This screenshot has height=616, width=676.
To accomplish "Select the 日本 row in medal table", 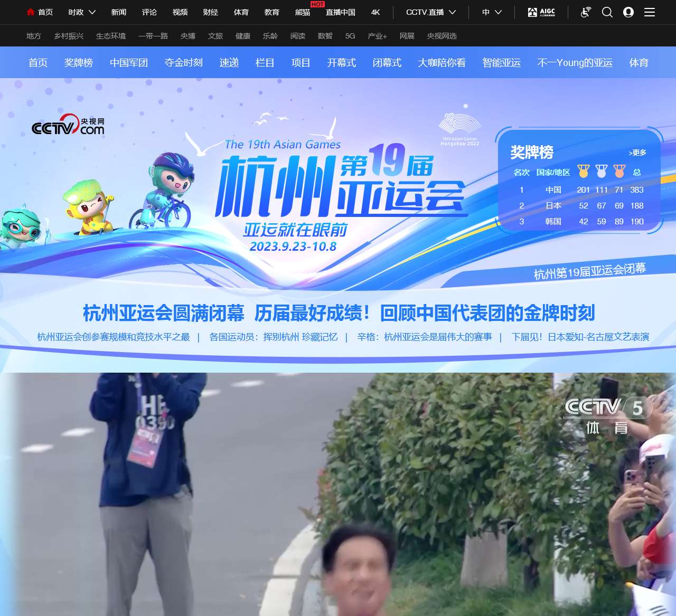I will (x=579, y=205).
